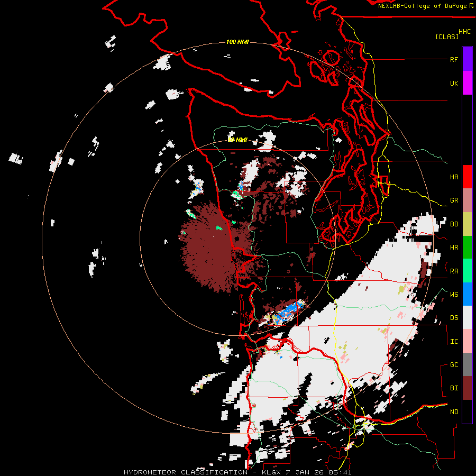Viewport: 476px width, 476px height.
Task: Click the HHC product label
Action: pos(464,32)
